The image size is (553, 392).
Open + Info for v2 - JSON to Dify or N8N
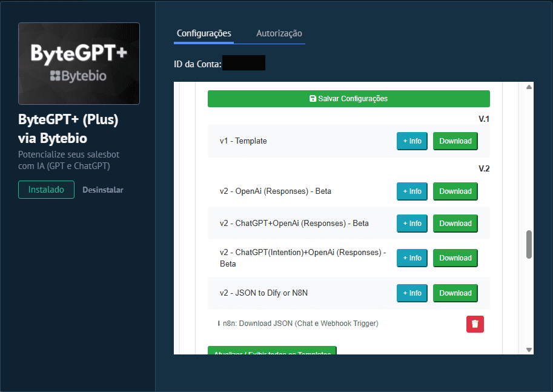click(x=412, y=293)
